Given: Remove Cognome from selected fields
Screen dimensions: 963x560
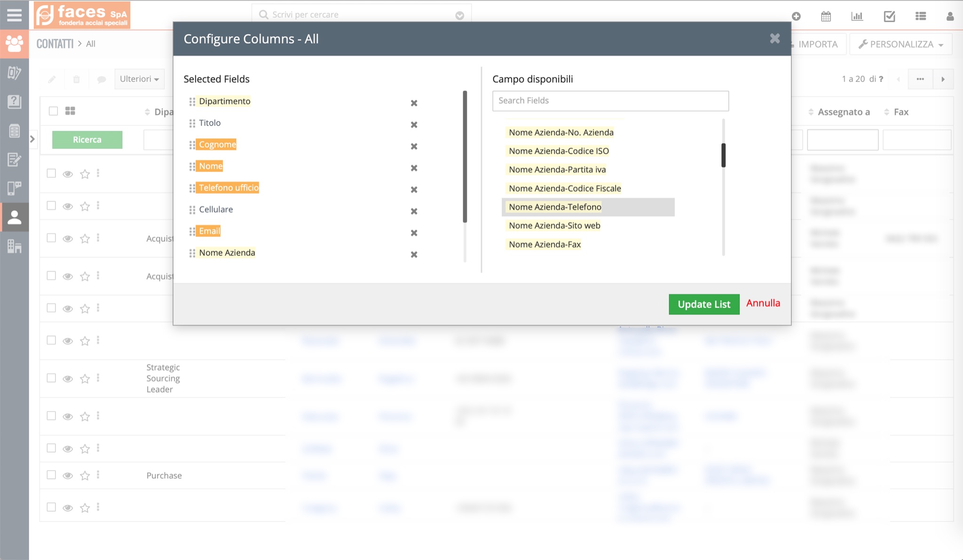Looking at the screenshot, I should coord(414,146).
